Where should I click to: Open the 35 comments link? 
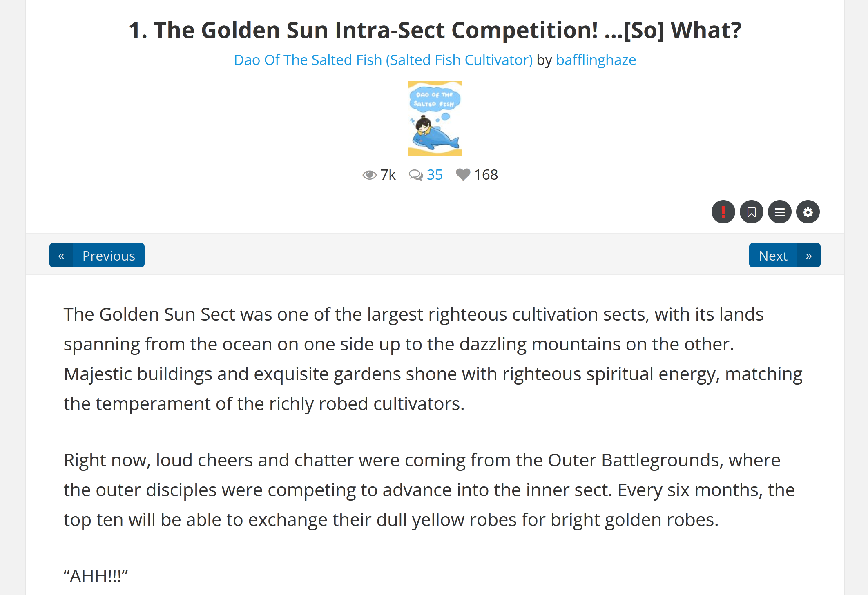click(435, 175)
